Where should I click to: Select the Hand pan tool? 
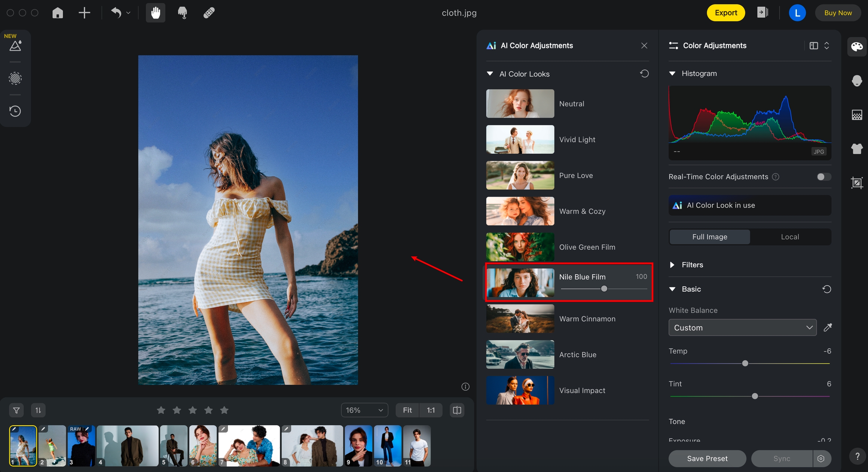(156, 13)
